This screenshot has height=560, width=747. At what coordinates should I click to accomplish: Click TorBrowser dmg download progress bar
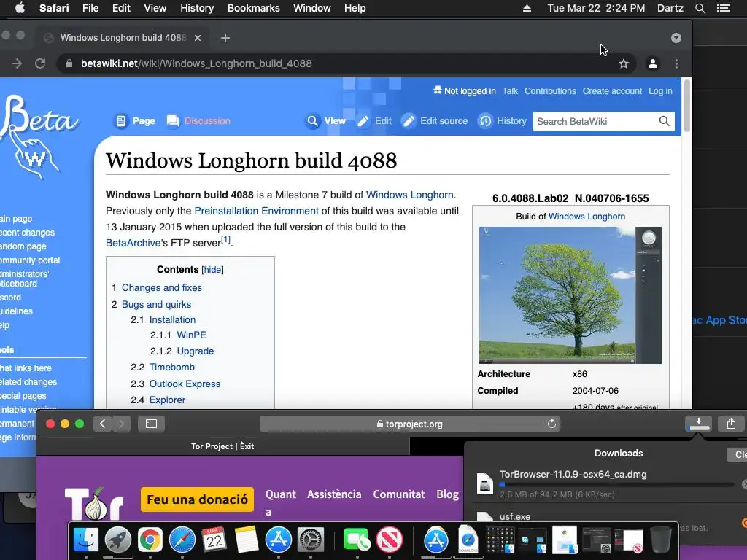pos(616,484)
